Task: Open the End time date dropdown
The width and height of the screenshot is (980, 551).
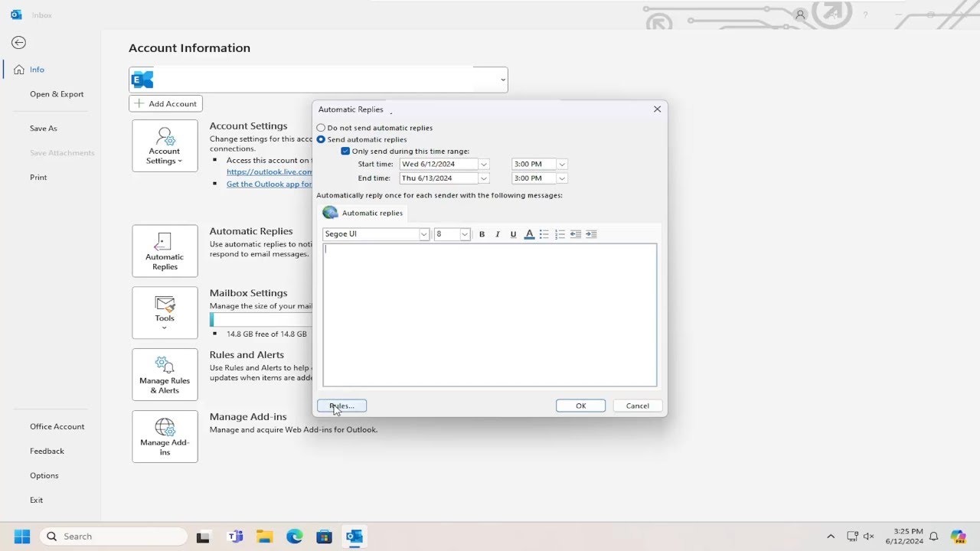Action: (484, 178)
